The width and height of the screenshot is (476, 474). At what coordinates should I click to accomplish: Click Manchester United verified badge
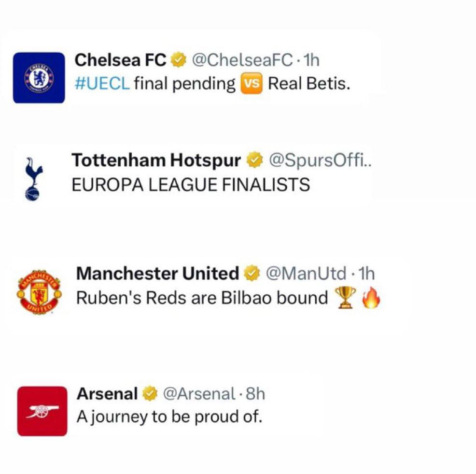[252, 273]
